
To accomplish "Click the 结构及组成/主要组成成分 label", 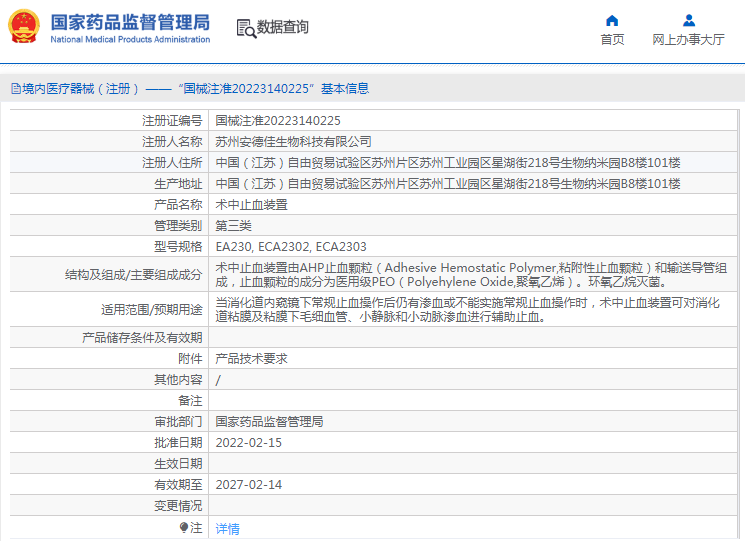I will (x=134, y=275).
